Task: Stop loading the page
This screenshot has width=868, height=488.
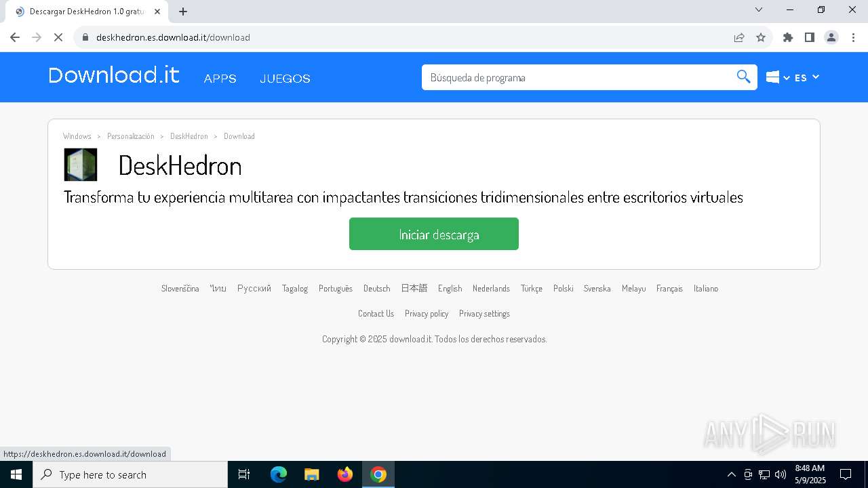Action: click(58, 37)
